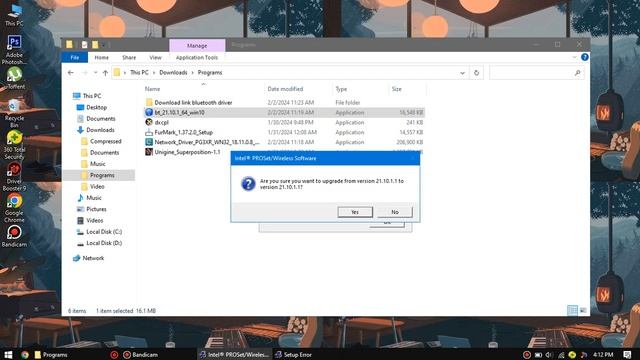Decline upgrade with No button
Screen dimensions: 640x360
395,212
